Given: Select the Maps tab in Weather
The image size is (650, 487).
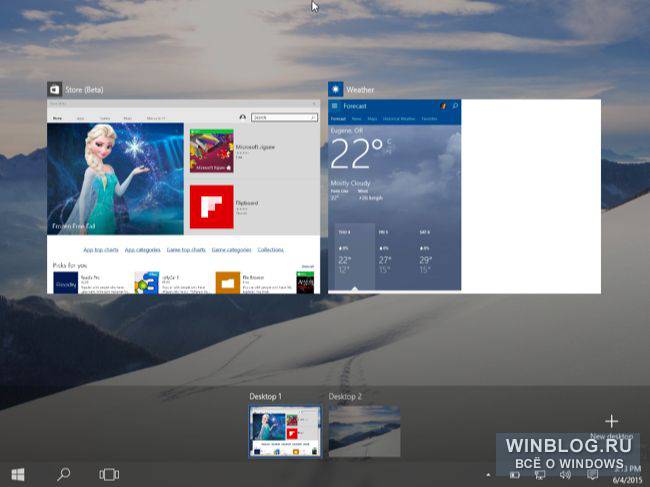Looking at the screenshot, I should [372, 119].
